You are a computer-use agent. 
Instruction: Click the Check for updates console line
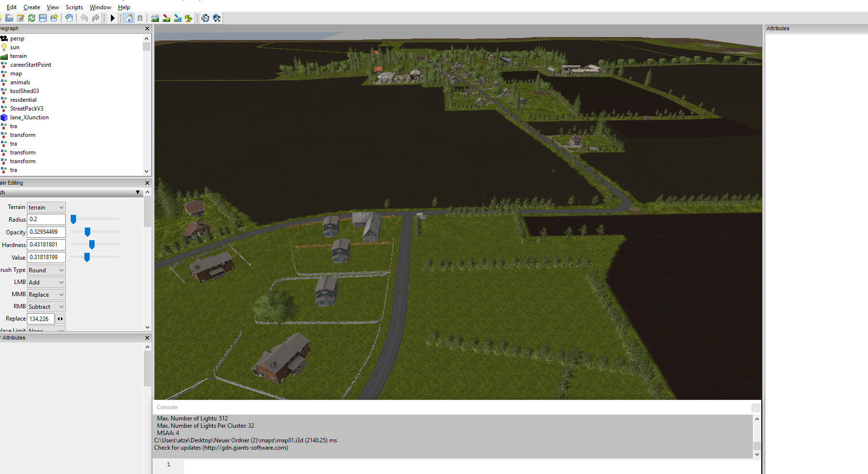(221, 448)
